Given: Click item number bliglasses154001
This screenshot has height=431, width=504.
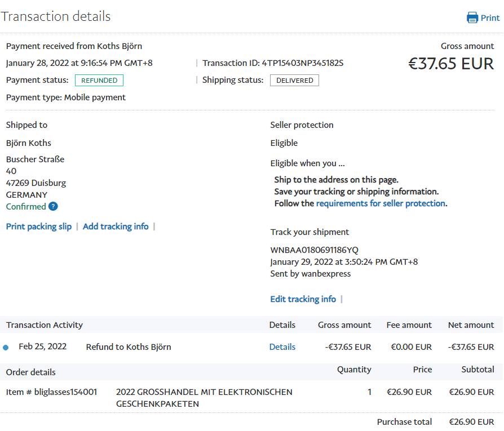Looking at the screenshot, I should click(51, 392).
